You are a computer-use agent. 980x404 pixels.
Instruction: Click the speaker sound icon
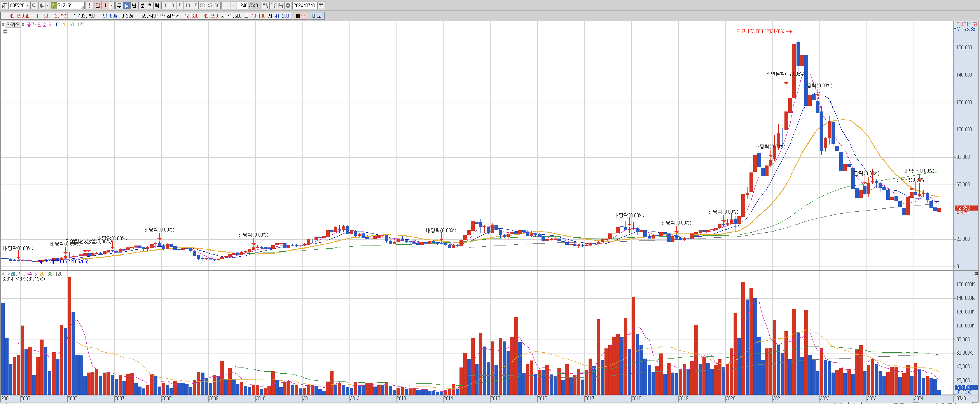[42, 5]
